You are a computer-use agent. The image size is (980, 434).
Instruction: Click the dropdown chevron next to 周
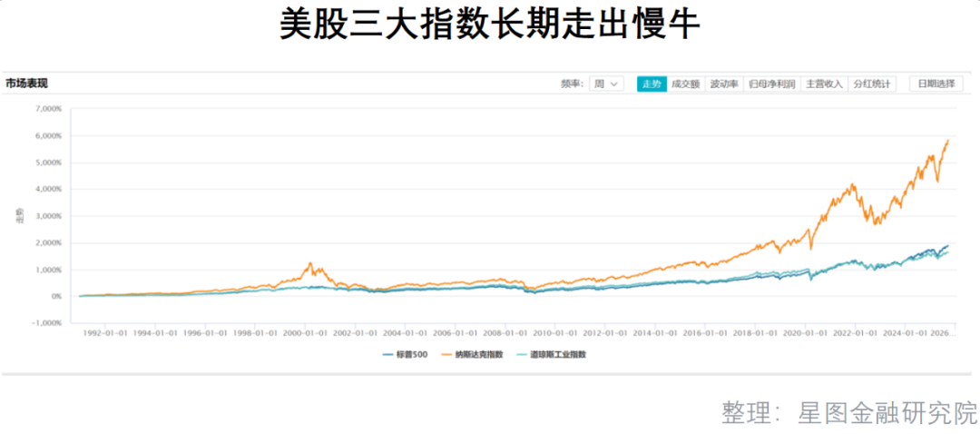pos(614,84)
